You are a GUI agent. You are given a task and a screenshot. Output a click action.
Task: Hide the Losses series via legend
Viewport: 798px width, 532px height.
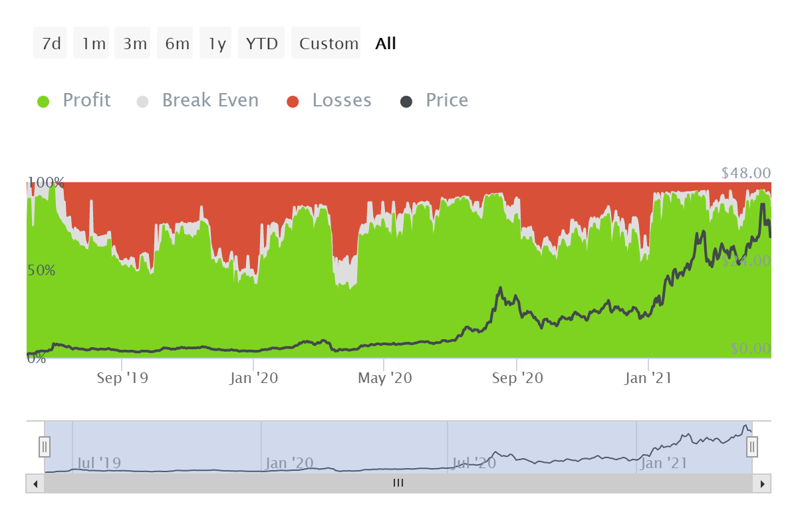[x=342, y=100]
